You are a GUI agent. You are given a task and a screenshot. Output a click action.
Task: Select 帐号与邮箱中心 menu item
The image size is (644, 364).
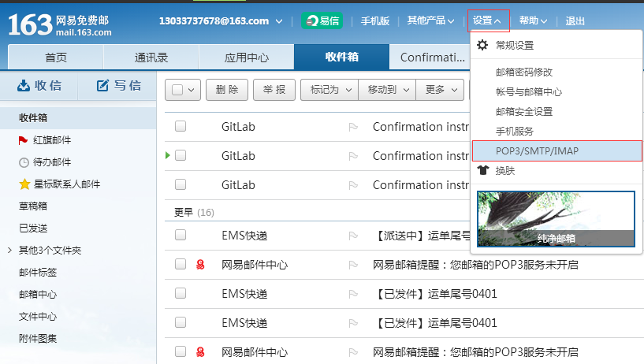click(529, 92)
